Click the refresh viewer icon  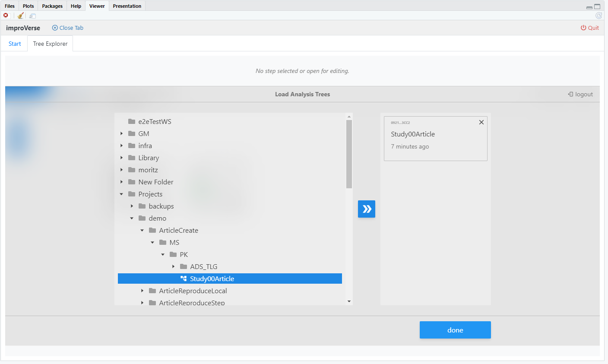(x=598, y=16)
